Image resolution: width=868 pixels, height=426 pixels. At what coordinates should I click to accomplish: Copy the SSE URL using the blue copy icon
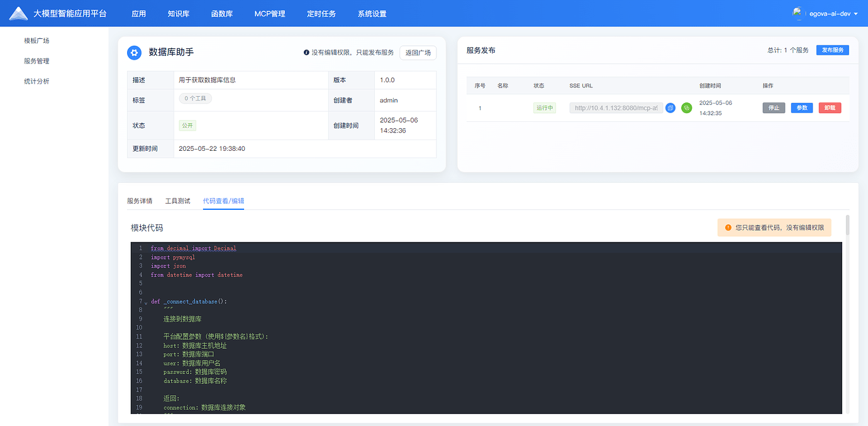[x=670, y=108]
